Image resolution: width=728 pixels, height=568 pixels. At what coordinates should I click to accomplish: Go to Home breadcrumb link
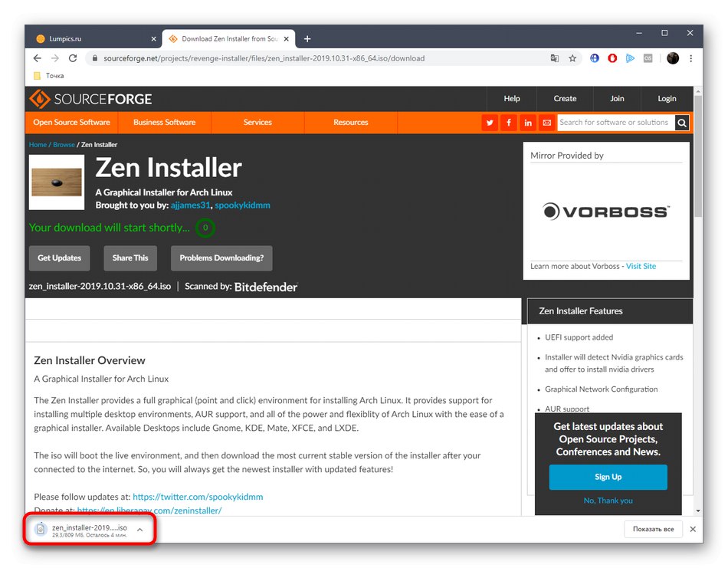coord(38,145)
